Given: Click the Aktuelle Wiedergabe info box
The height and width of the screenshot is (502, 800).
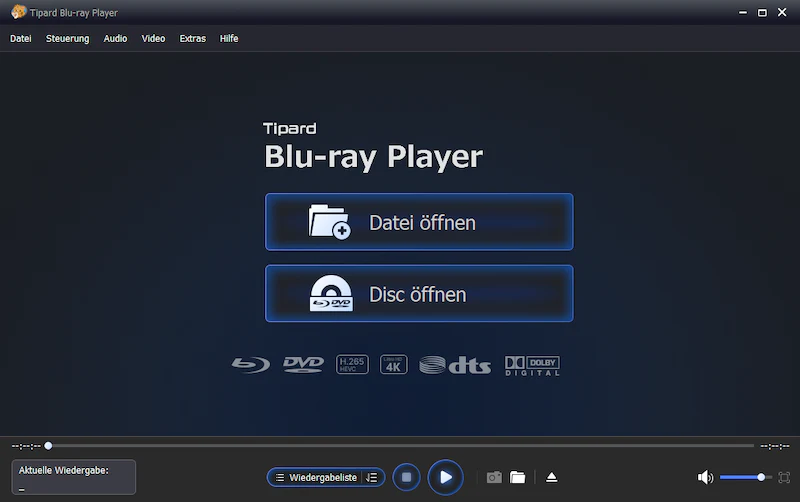Looking at the screenshot, I should (x=74, y=477).
